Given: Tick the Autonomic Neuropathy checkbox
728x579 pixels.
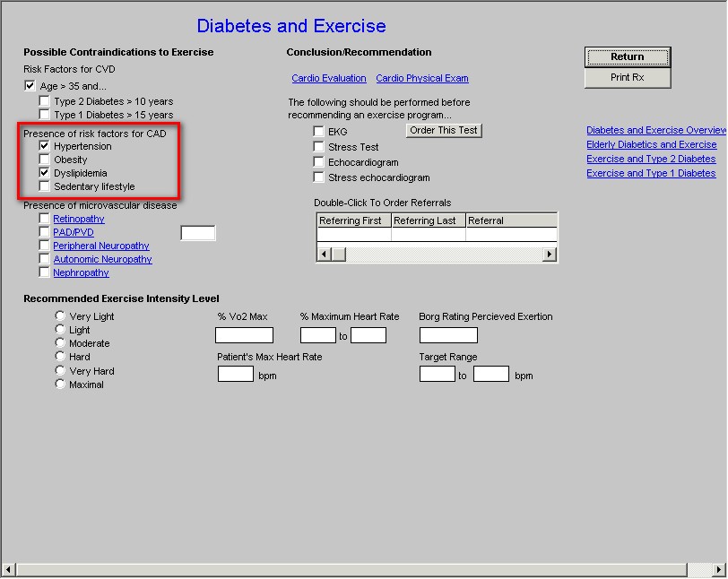Looking at the screenshot, I should [44, 259].
